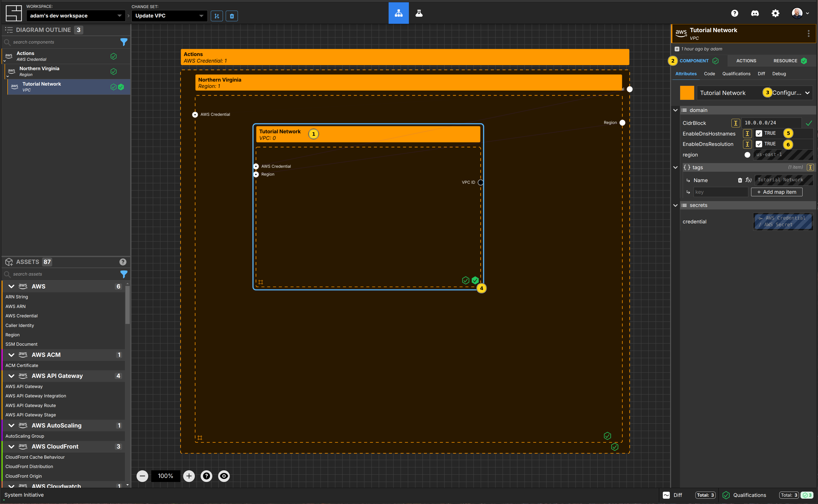Open the Code sub-tab
The image size is (818, 504).
(709, 74)
